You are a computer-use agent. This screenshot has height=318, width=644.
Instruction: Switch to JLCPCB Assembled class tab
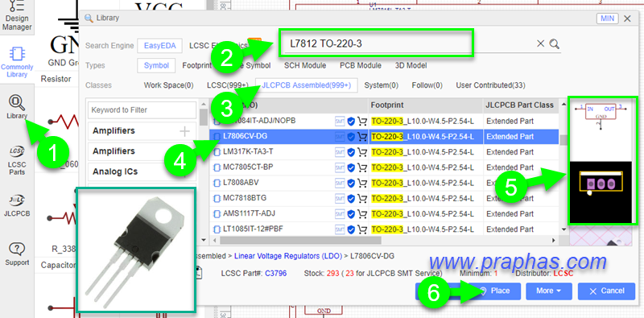point(307,85)
